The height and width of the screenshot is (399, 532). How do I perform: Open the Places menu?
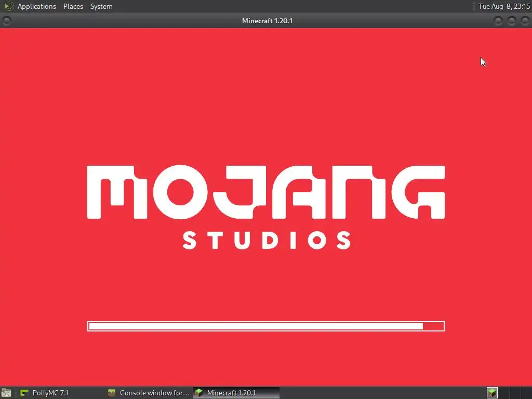tap(73, 6)
